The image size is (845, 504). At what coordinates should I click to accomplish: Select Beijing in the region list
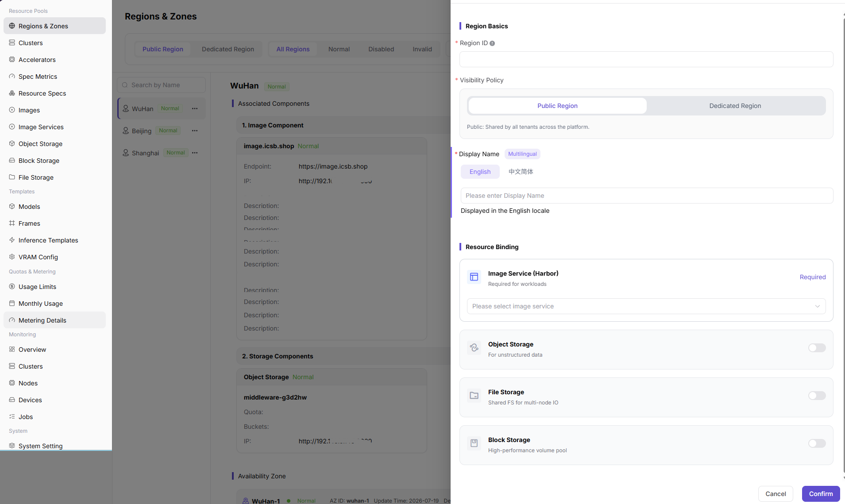(x=162, y=131)
